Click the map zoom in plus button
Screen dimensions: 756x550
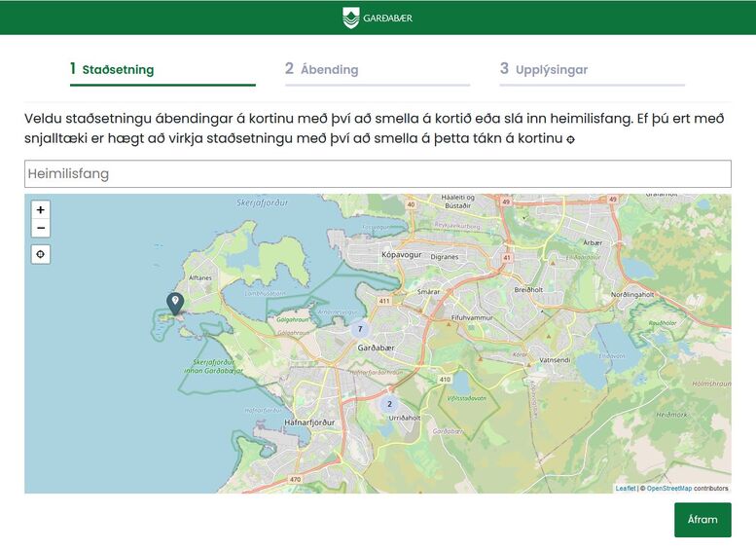point(40,209)
